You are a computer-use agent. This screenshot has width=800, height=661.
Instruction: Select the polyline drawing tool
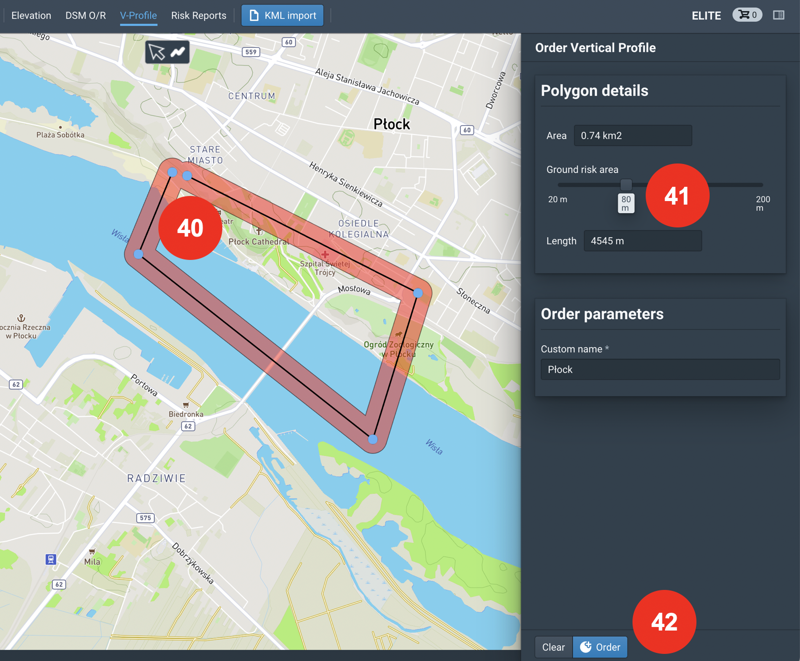pyautogui.click(x=178, y=52)
